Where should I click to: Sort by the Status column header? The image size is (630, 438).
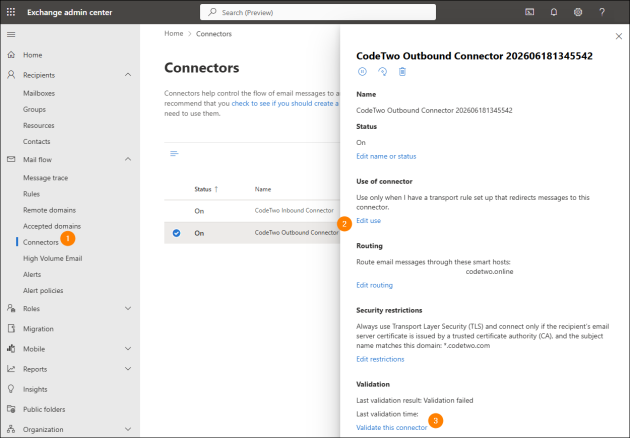(206, 189)
